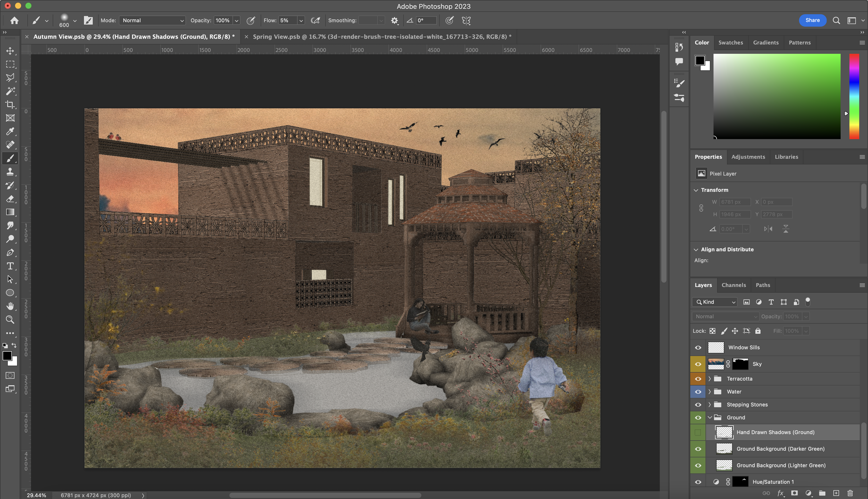The image size is (868, 499).
Task: Delete layer using trash icon
Action: coord(850,493)
